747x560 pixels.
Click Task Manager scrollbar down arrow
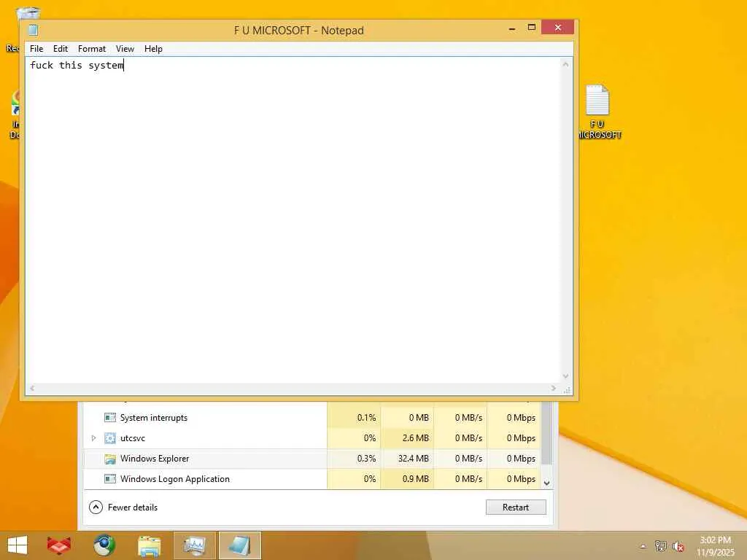click(x=547, y=483)
